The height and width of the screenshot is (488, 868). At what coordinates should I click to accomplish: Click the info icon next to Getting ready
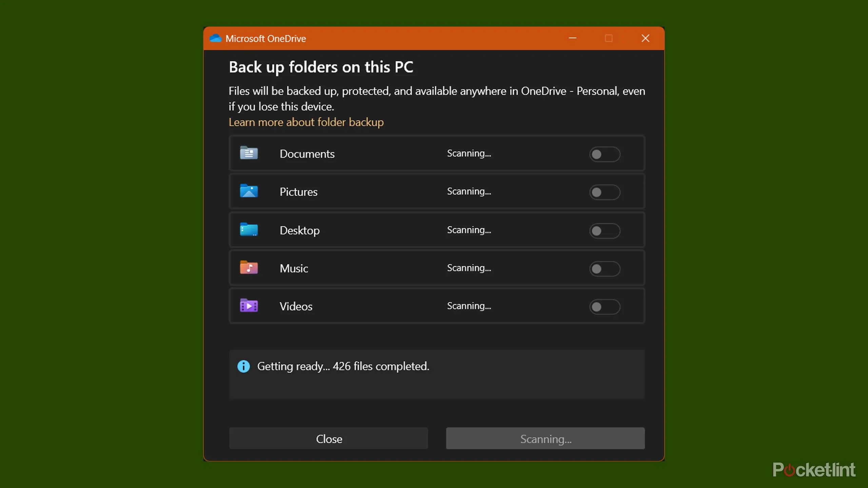(243, 366)
